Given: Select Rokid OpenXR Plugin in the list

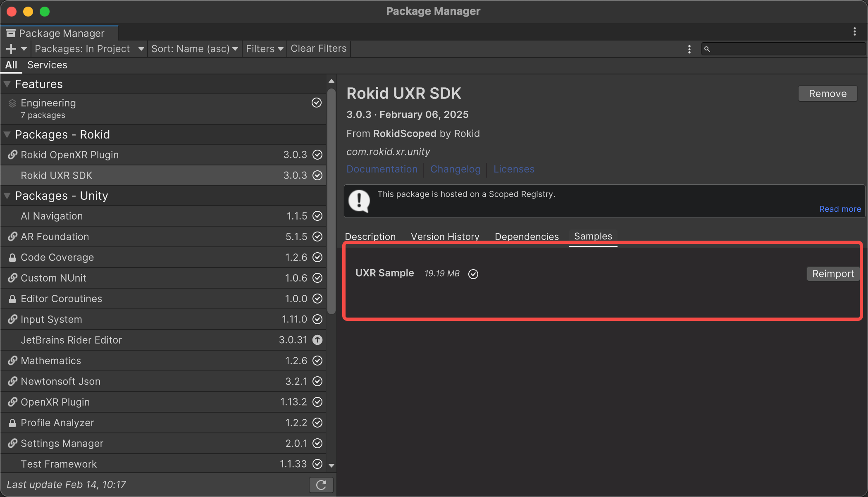Looking at the screenshot, I should tap(163, 155).
